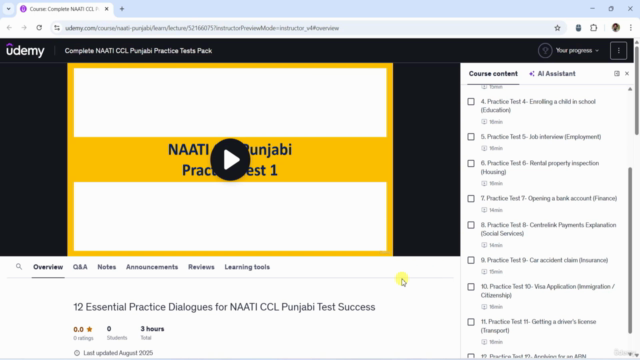Open the Q&A tab
The height and width of the screenshot is (360, 640).
80,267
